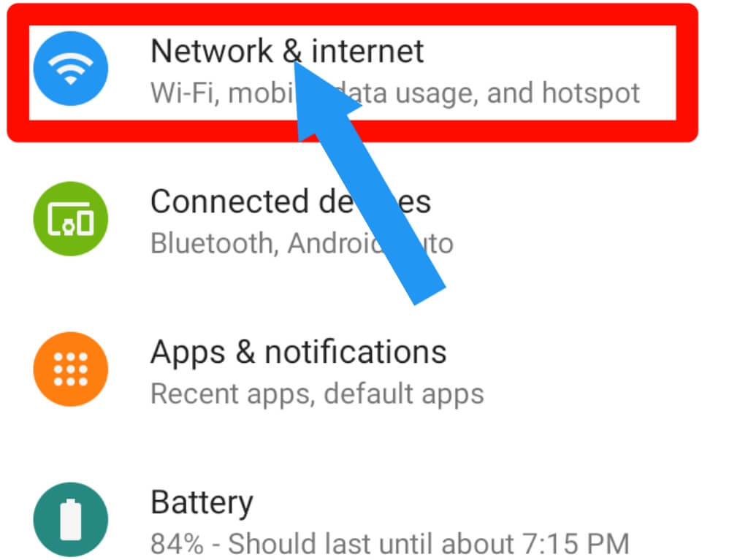This screenshot has width=748, height=560.
Task: Tap the 84% battery percentage text
Action: click(x=177, y=544)
